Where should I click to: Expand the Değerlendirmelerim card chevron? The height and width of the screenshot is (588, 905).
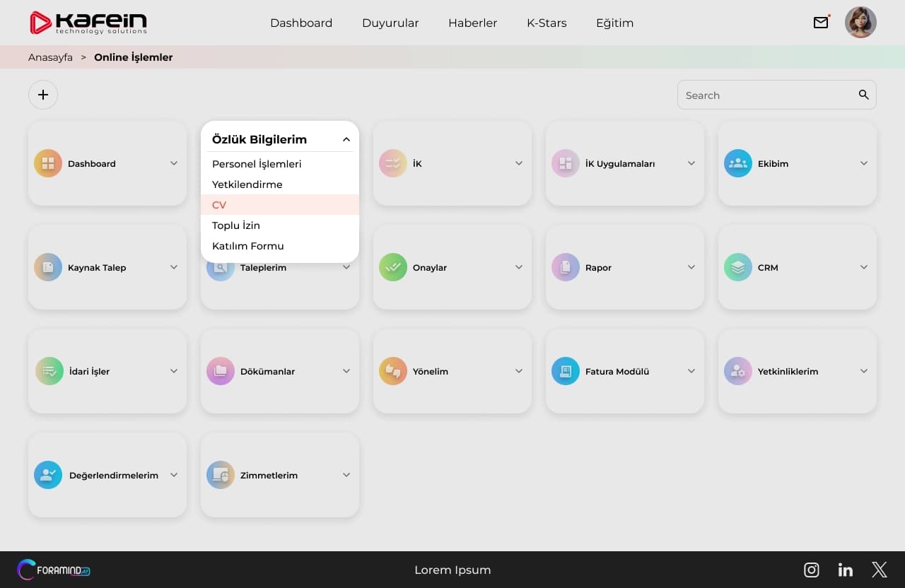(174, 475)
